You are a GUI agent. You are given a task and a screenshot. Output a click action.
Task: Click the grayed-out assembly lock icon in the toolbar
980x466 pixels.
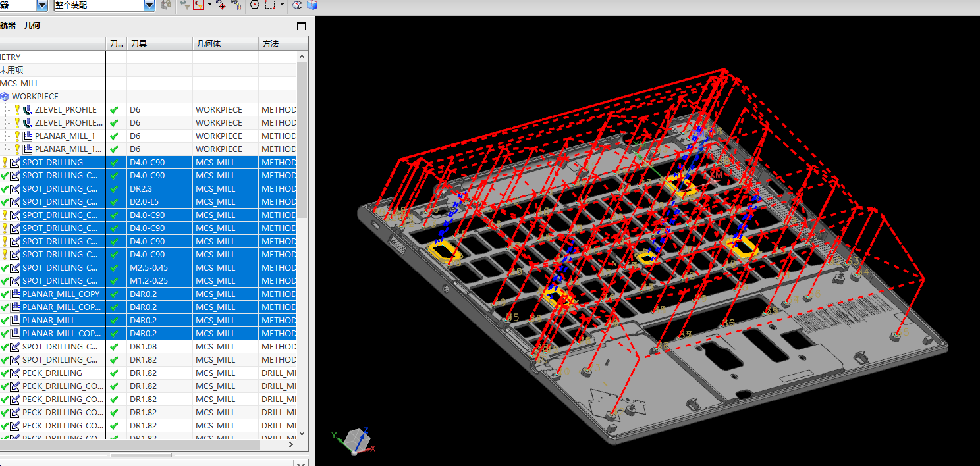(166, 5)
